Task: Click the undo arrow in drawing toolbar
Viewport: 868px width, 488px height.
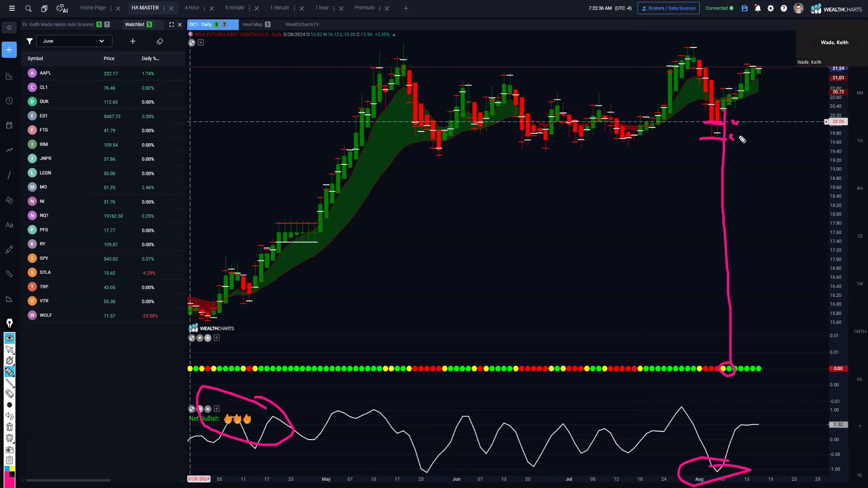Action: (9, 416)
